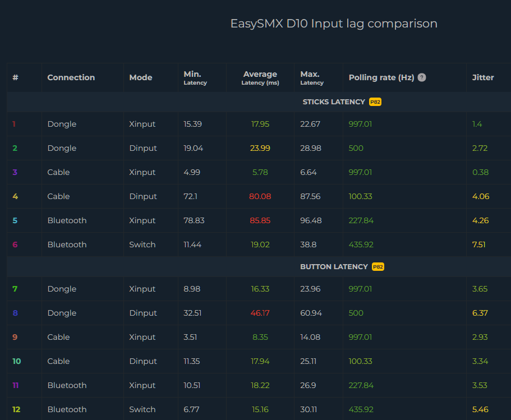Click average latency value 80.08
The image size is (511, 420).
point(260,196)
